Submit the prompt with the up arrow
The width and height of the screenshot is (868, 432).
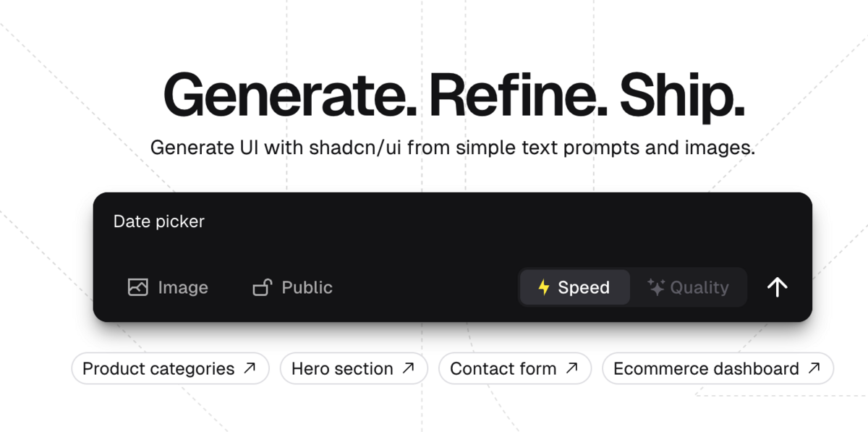coord(777,287)
